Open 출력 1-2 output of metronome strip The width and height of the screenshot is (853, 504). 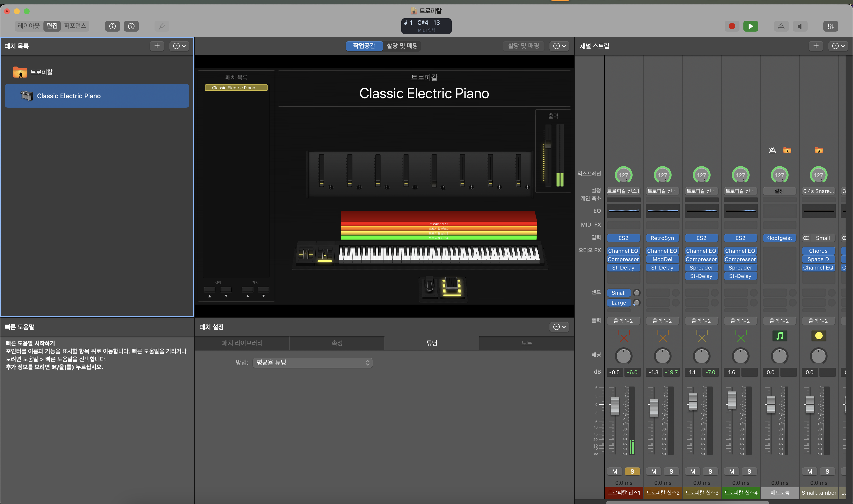pos(779,321)
